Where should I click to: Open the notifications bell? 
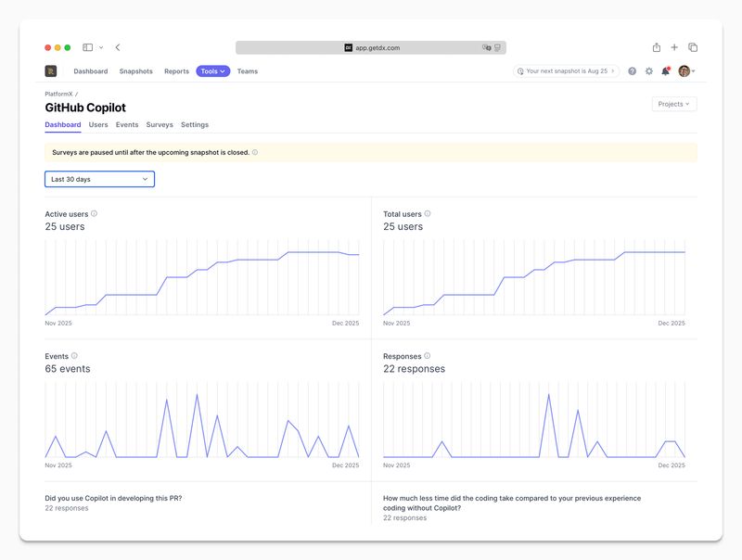pyautogui.click(x=665, y=71)
